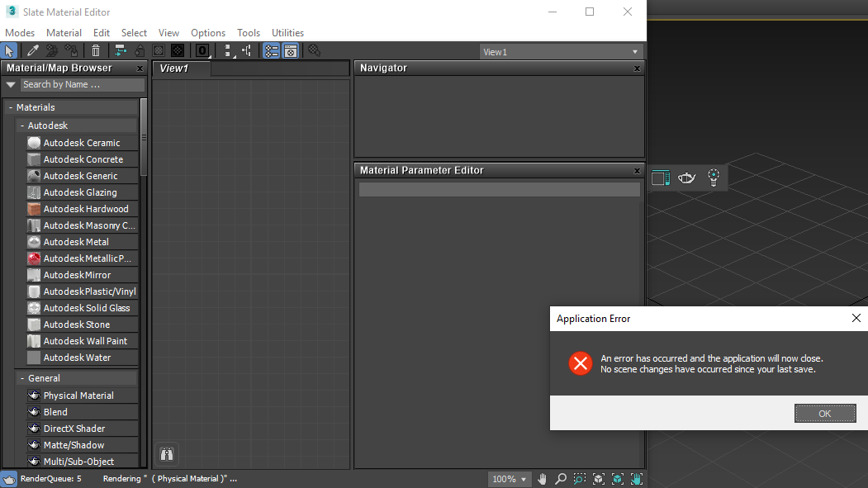Viewport: 868px width, 488px height.
Task: Select Blend material entry
Action: pos(82,412)
